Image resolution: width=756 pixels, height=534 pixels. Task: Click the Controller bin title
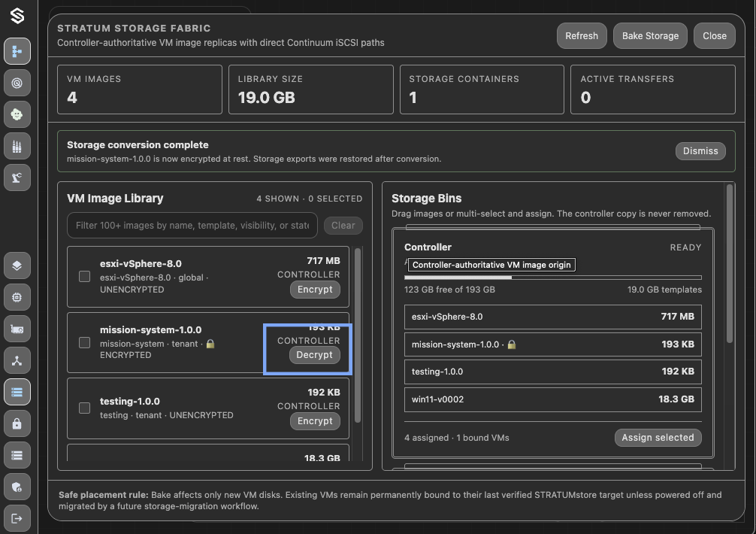(x=428, y=247)
